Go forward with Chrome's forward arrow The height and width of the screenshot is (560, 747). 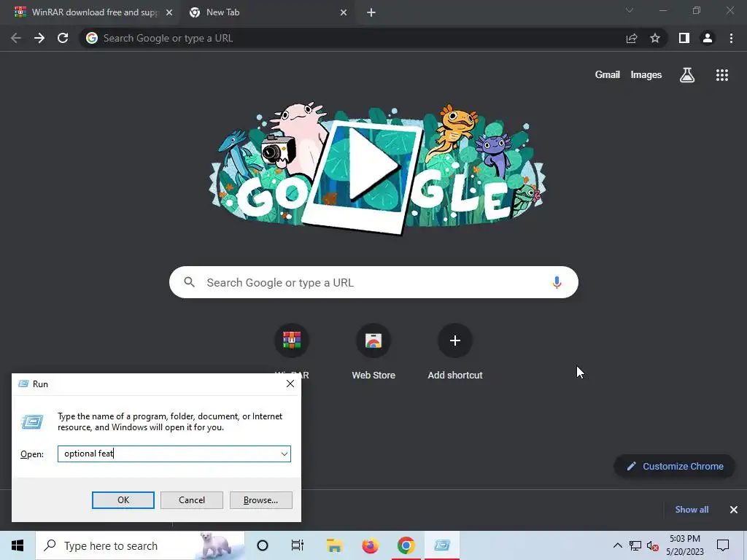(x=39, y=38)
